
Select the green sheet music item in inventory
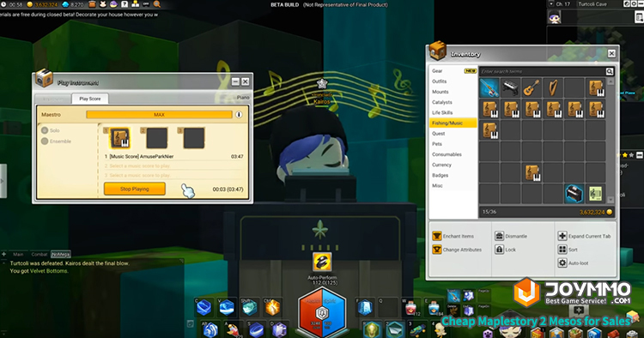tap(595, 194)
